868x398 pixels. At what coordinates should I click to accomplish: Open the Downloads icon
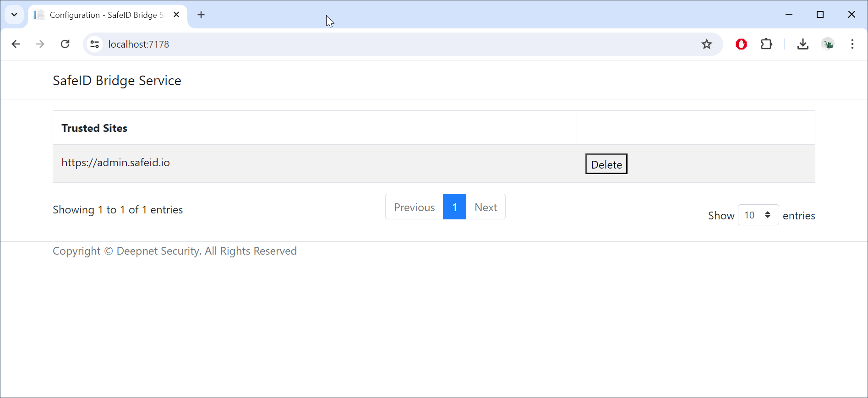(x=802, y=44)
